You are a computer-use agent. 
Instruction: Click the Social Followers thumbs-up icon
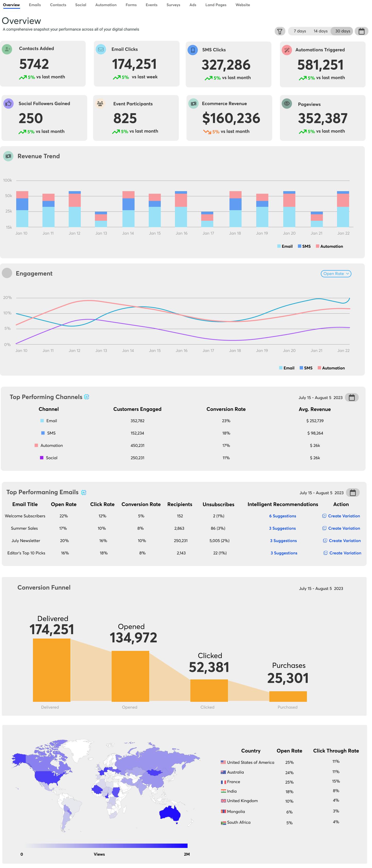coord(8,103)
